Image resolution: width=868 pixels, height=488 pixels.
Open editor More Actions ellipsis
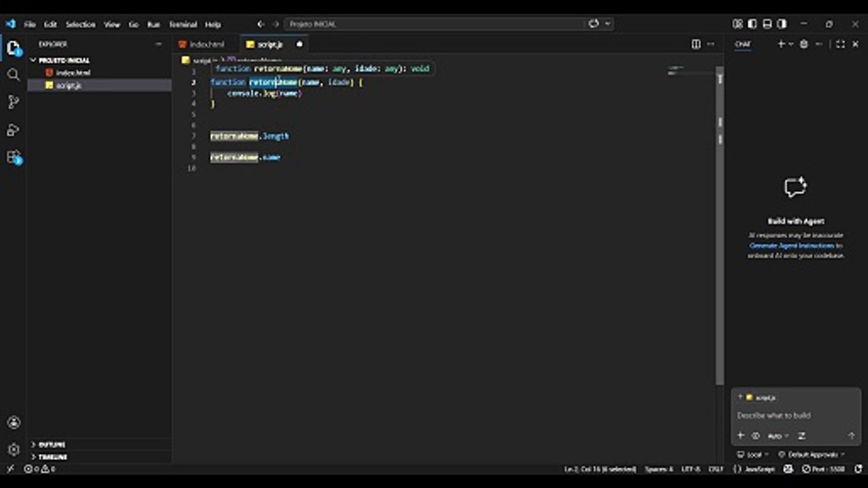(711, 44)
